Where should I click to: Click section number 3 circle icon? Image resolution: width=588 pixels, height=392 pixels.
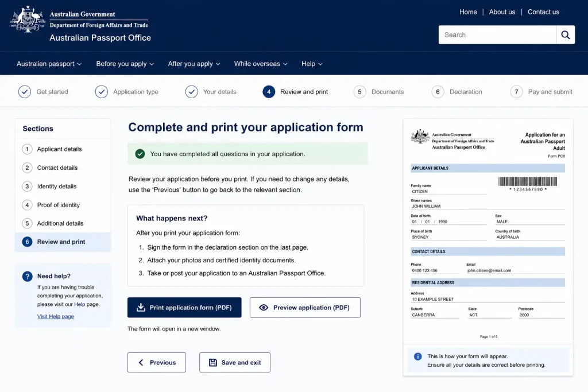27,187
